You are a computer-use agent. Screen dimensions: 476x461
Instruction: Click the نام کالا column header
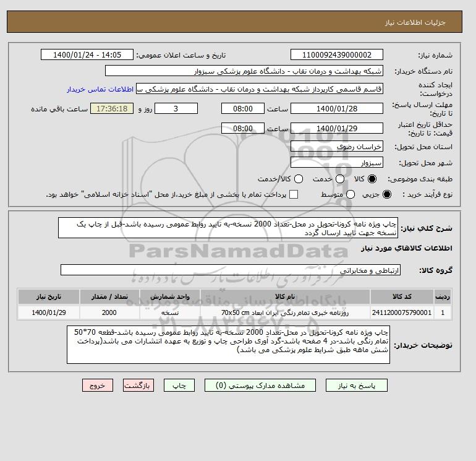[285, 296]
